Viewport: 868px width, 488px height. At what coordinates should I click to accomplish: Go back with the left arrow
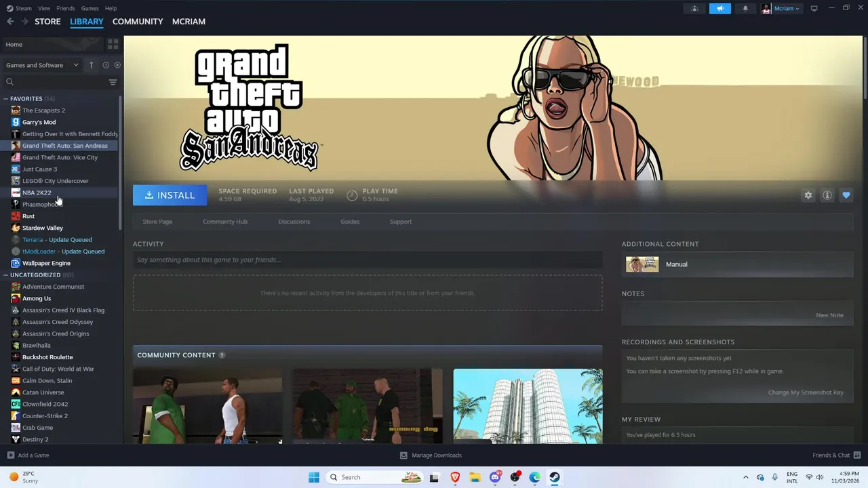[10, 22]
